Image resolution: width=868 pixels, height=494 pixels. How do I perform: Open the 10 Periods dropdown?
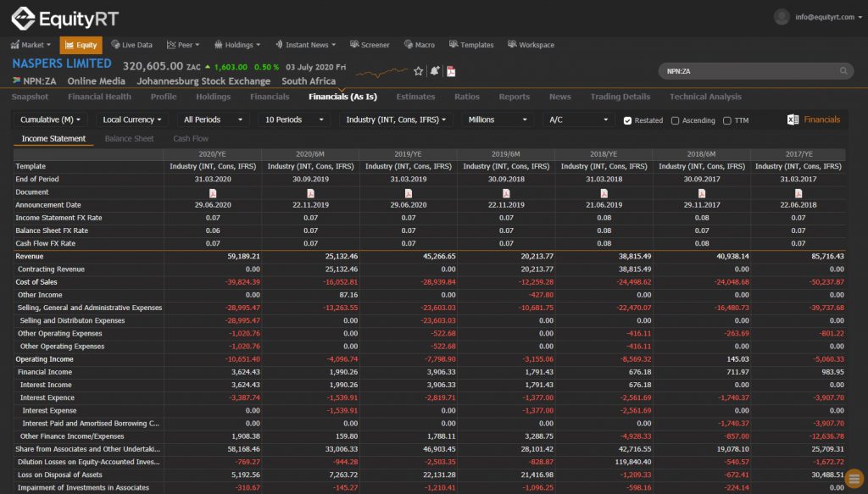pyautogui.click(x=294, y=119)
